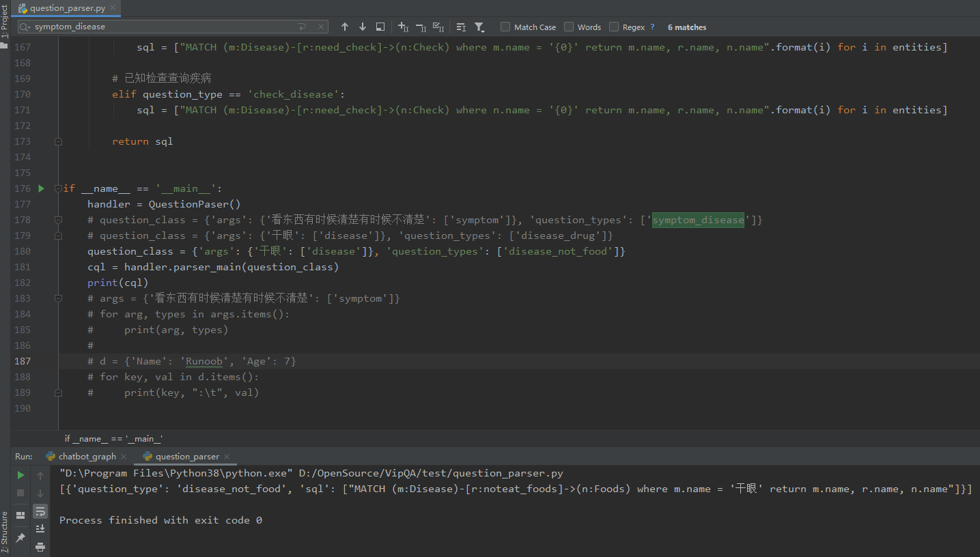Pin the run tab

click(20, 538)
